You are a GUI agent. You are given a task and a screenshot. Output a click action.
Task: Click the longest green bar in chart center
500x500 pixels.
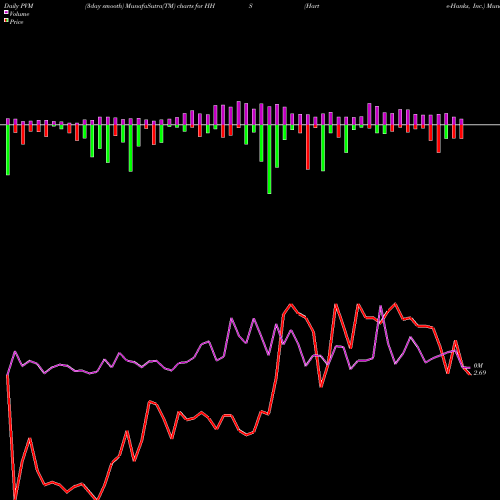point(269,159)
